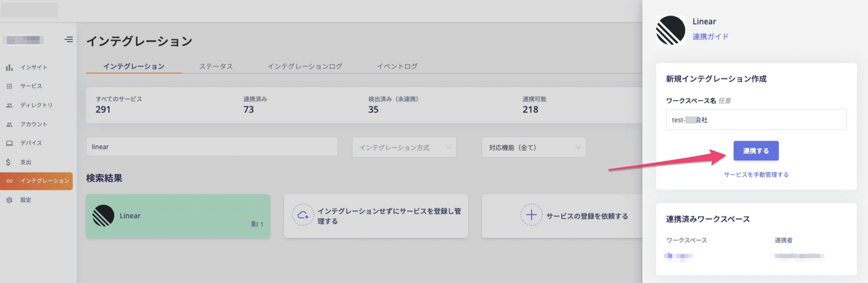Open 支出 in the sidebar
This screenshot has height=283, width=868.
[x=25, y=162]
